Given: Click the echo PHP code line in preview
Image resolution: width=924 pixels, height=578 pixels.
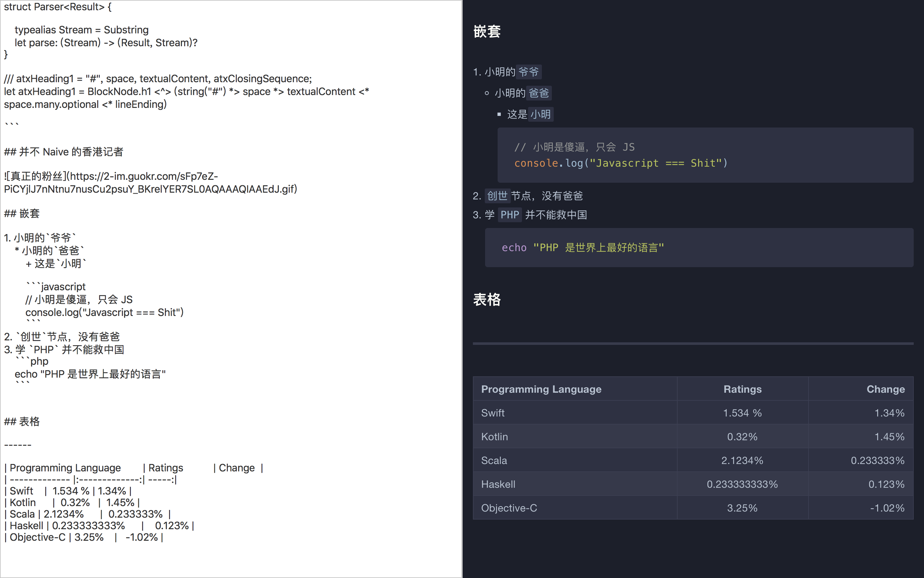Looking at the screenshot, I should click(x=583, y=248).
